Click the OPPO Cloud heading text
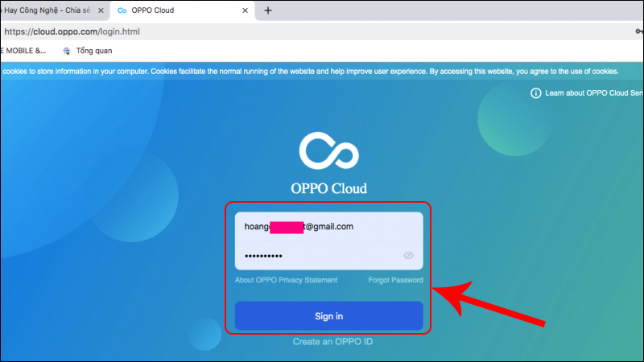644x362 pixels. click(x=328, y=188)
